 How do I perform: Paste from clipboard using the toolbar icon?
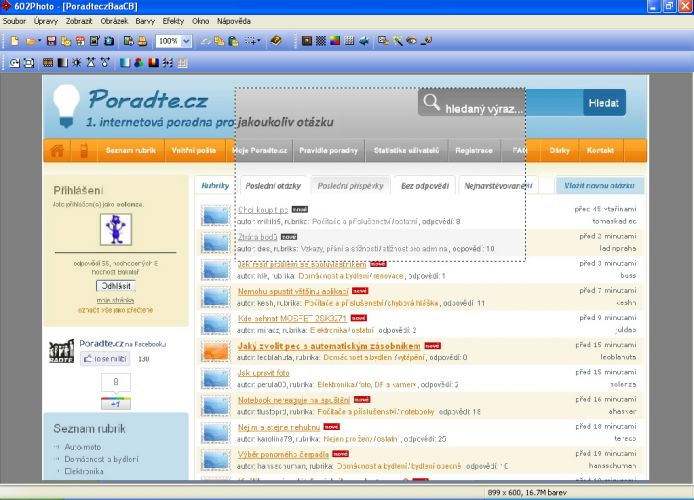tap(234, 41)
